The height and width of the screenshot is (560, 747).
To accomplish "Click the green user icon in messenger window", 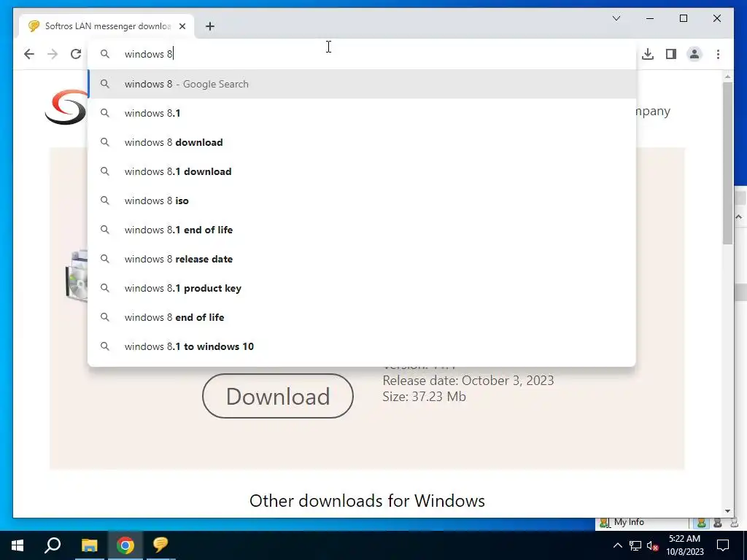I will (701, 523).
